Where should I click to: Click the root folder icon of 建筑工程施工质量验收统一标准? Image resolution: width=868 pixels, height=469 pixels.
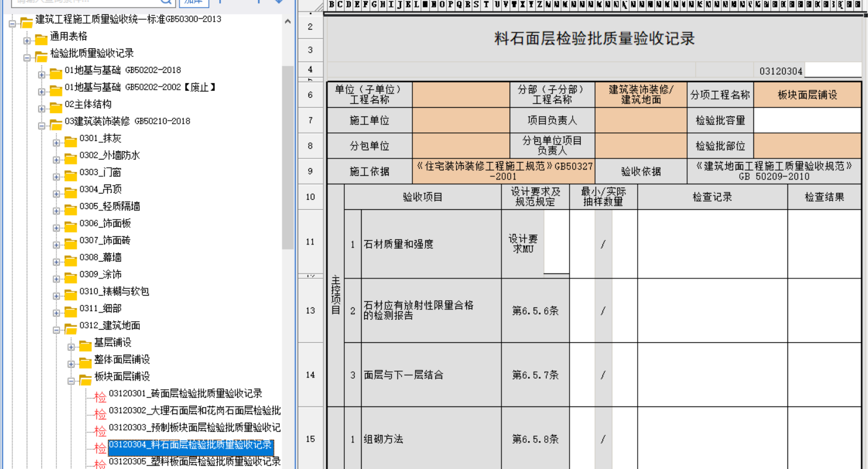tap(27, 23)
